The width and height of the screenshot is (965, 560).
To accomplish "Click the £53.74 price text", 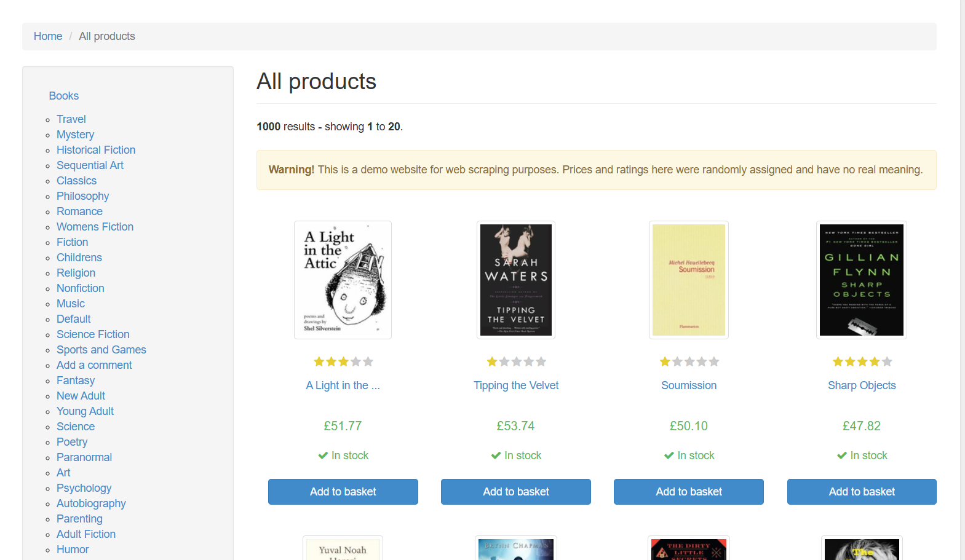I will [x=516, y=426].
